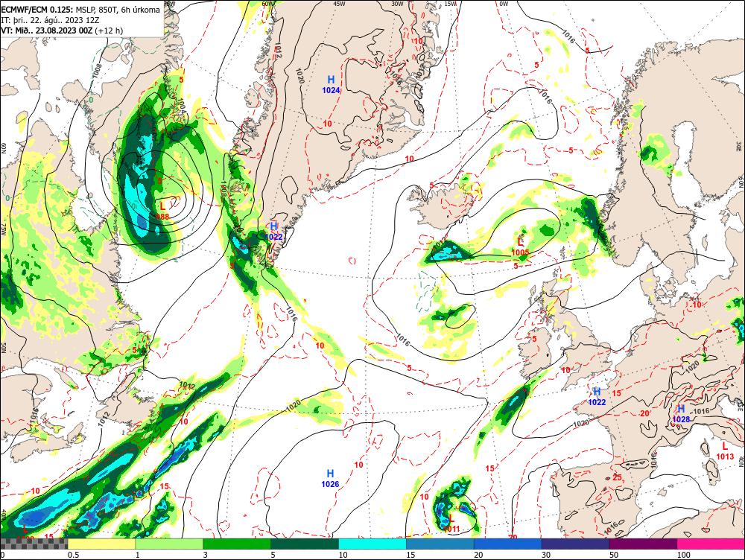The height and width of the screenshot is (560, 745).
Task: Click the 30W longitude label
Action: [x=397, y=4]
